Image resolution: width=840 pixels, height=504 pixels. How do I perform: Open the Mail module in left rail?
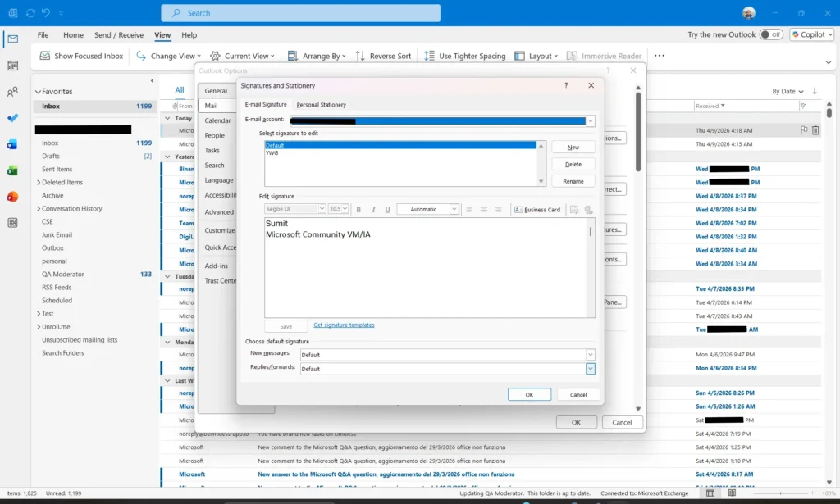(x=13, y=39)
